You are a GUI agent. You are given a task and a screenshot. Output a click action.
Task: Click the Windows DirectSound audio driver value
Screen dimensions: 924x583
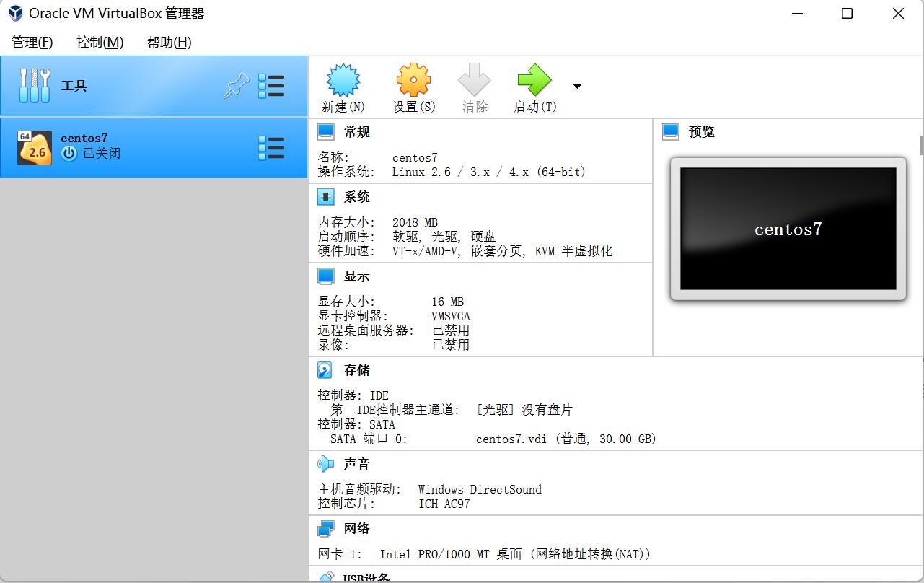click(x=480, y=489)
